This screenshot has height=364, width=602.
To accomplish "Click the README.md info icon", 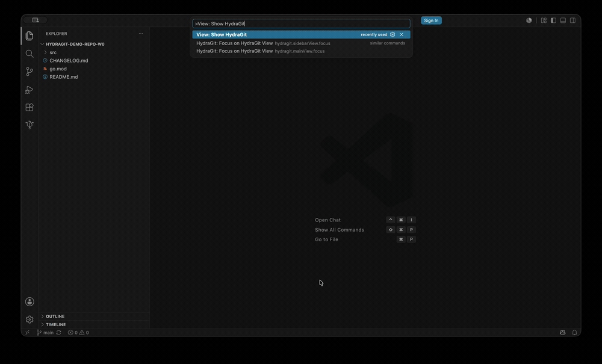I will click(x=45, y=77).
